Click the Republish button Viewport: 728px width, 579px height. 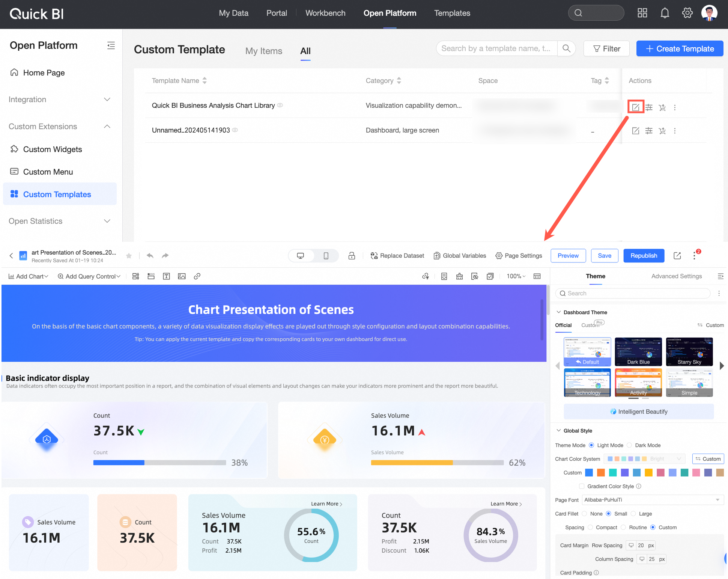coord(644,256)
